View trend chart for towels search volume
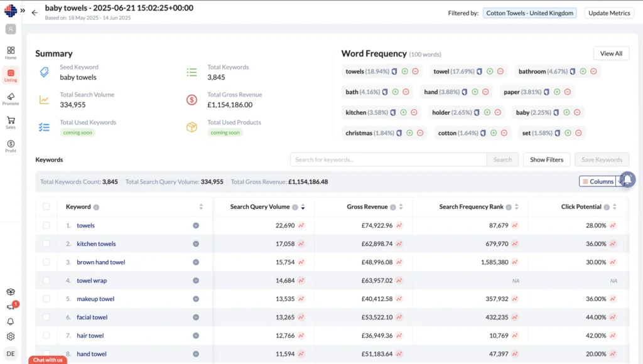Image resolution: width=643 pixels, height=364 pixels. [301, 225]
